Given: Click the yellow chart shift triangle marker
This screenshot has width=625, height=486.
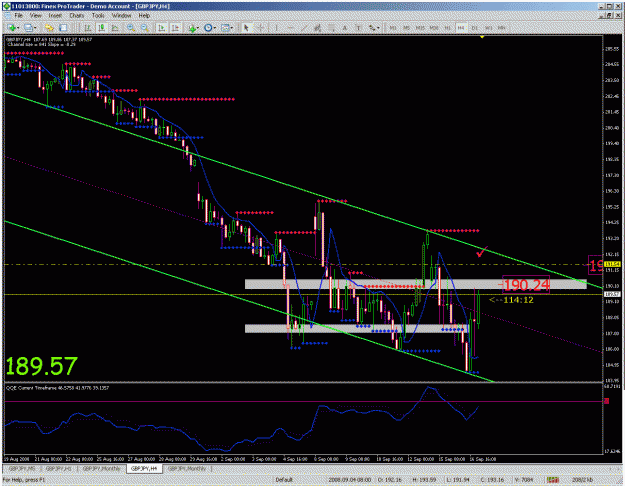Looking at the screenshot, I should [x=482, y=37].
